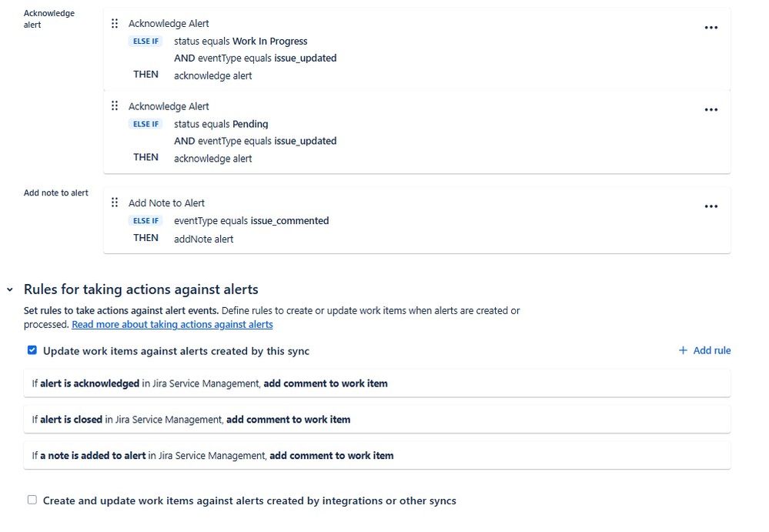Select ELSE IF badge of issue_commented rule
Viewport: 769px width, 532px height.
145,221
